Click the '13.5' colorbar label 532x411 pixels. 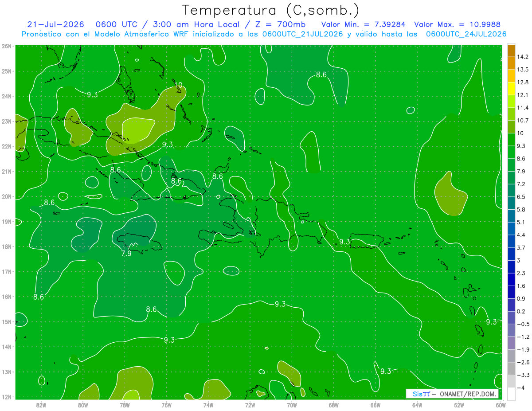(522, 70)
